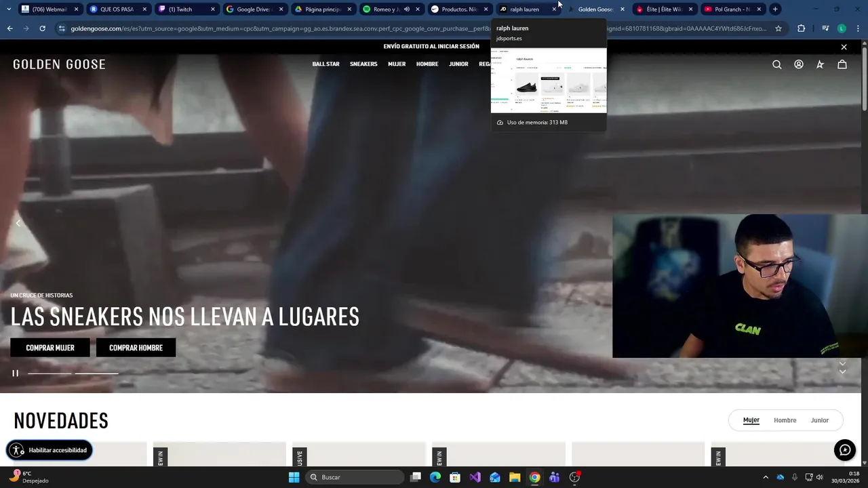Go to previous slide with left arrow
Image resolution: width=868 pixels, height=488 pixels.
(18, 223)
